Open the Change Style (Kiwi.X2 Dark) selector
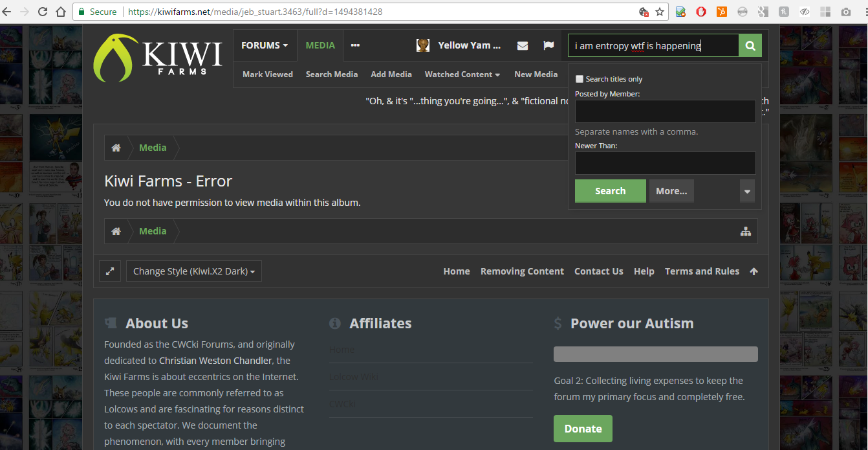Image resolution: width=868 pixels, height=450 pixels. coord(194,271)
